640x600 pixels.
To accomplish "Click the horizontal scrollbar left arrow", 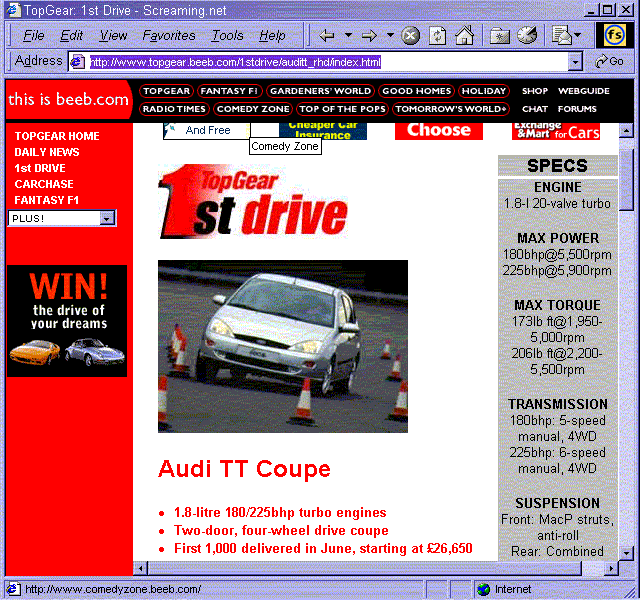I will (x=140, y=568).
